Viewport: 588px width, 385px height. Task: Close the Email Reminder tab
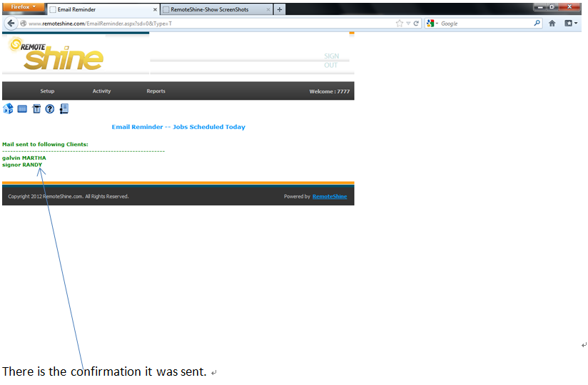click(x=155, y=9)
